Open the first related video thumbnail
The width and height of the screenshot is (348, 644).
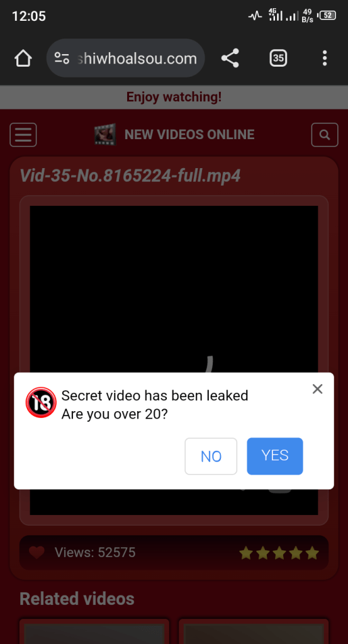coord(94,631)
